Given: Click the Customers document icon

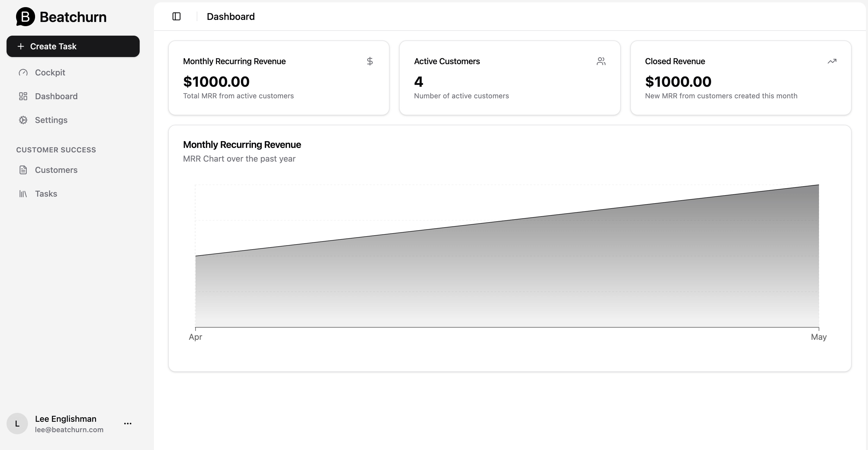Looking at the screenshot, I should pyautogui.click(x=23, y=170).
